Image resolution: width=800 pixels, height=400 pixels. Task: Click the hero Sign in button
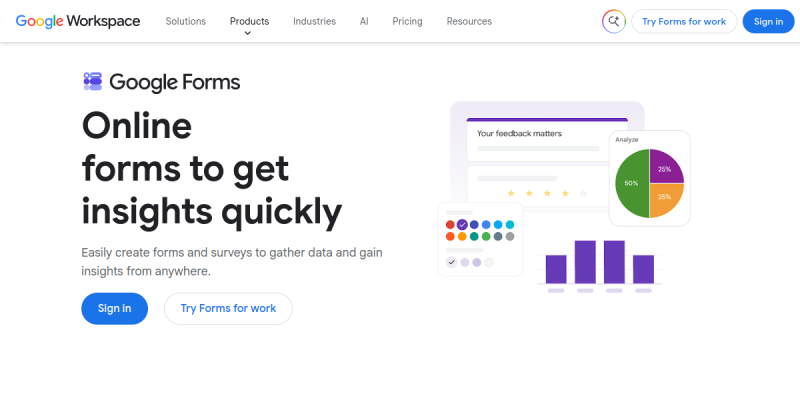pyautogui.click(x=114, y=308)
